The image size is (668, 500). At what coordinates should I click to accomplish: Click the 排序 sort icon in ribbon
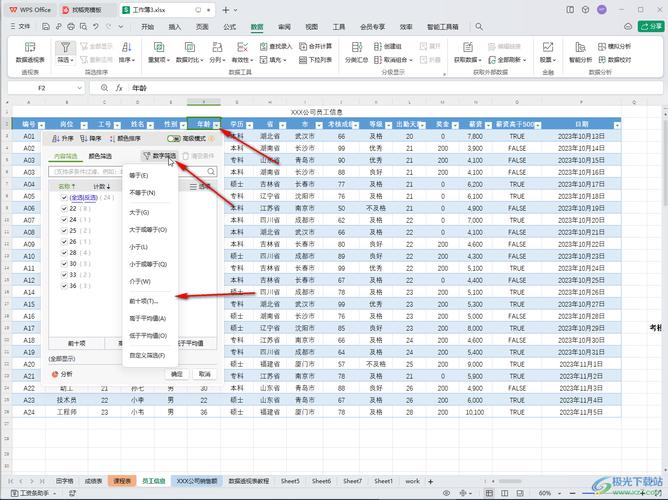(x=127, y=47)
